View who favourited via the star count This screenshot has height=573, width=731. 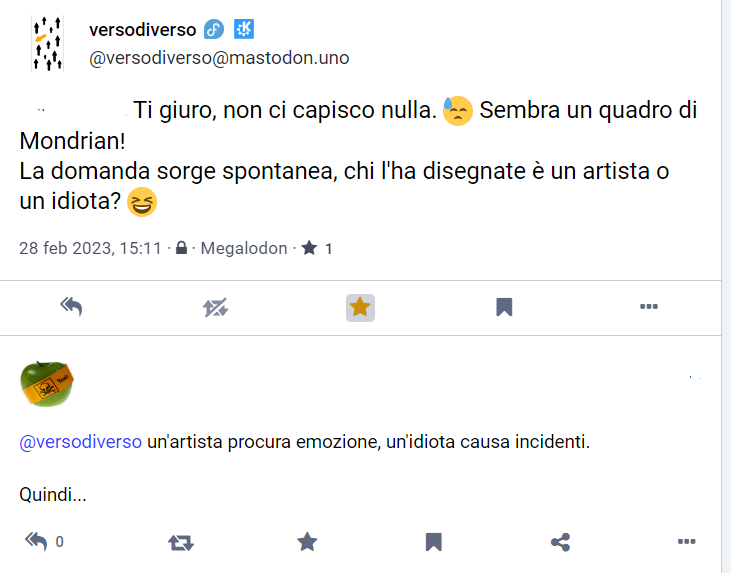(x=317, y=248)
